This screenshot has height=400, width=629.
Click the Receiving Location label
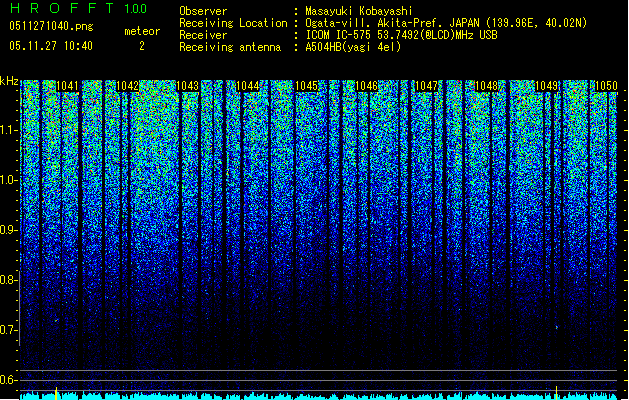pyautogui.click(x=233, y=23)
